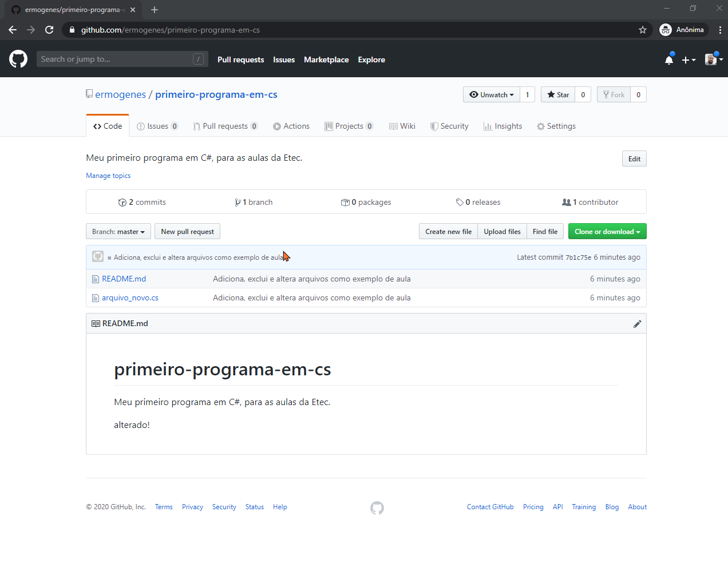Click the slash shortcut icon in search box

pos(198,59)
